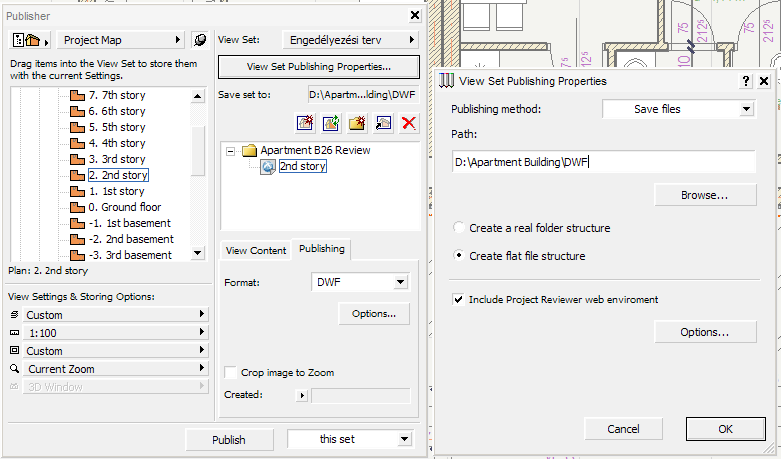This screenshot has width=781, height=459.
Task: Collapse the Apartment B26 Review folder
Action: [231, 151]
